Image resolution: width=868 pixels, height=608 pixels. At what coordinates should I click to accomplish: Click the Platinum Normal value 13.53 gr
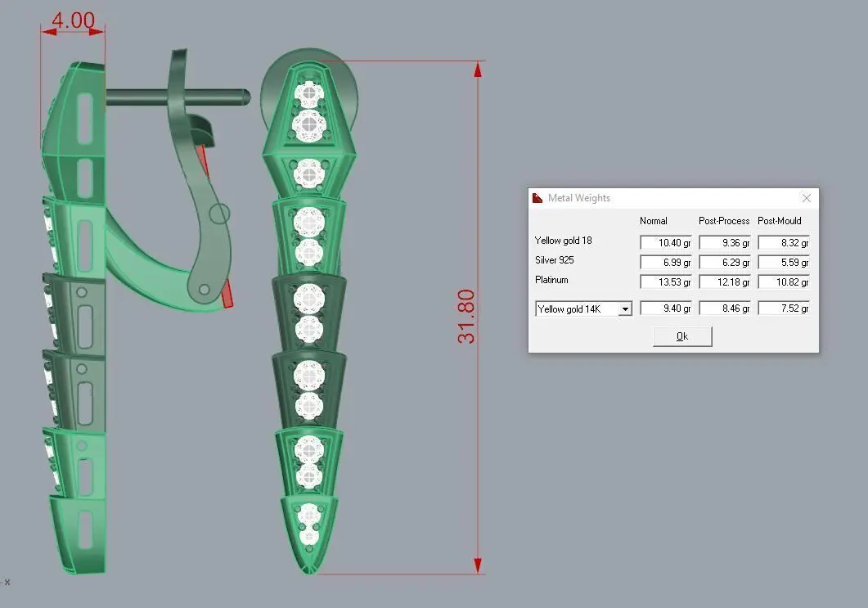click(666, 281)
